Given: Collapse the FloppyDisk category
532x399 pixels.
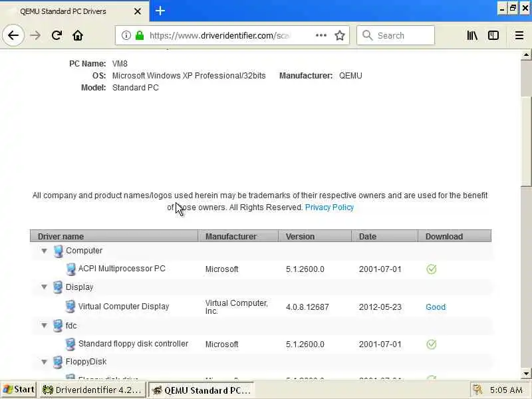Looking at the screenshot, I should click(x=44, y=362).
